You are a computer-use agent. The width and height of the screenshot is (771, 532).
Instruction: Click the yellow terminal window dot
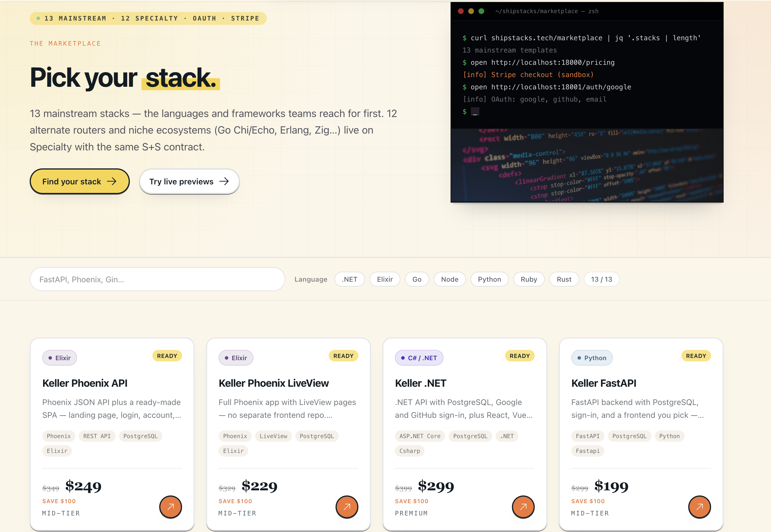tap(471, 11)
